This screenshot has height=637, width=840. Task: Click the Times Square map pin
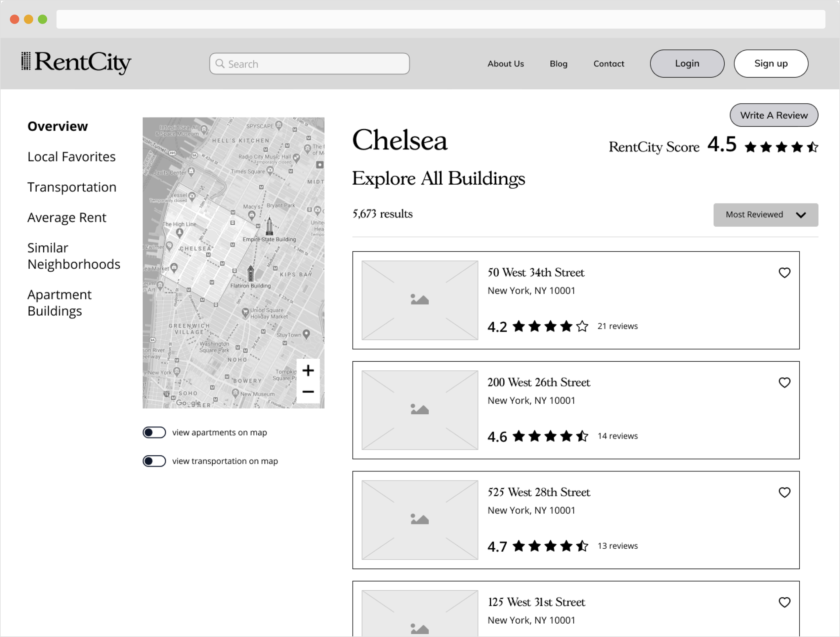(270, 171)
